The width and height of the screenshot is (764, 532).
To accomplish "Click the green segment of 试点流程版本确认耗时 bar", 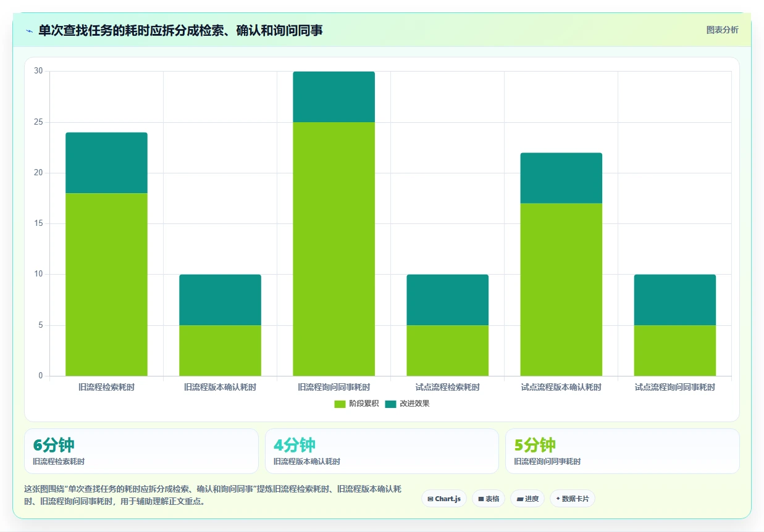I will tap(561, 289).
